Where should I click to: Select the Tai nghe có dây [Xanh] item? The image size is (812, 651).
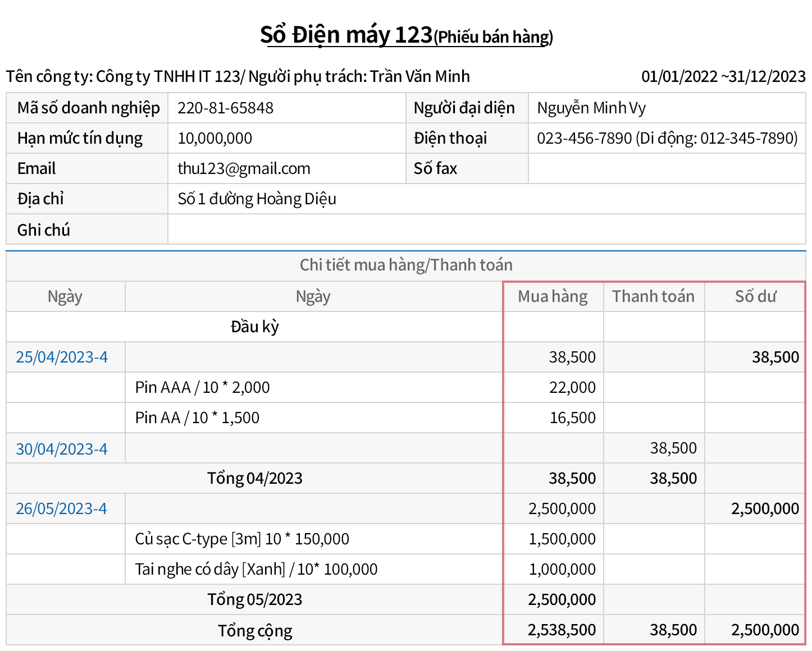(256, 570)
